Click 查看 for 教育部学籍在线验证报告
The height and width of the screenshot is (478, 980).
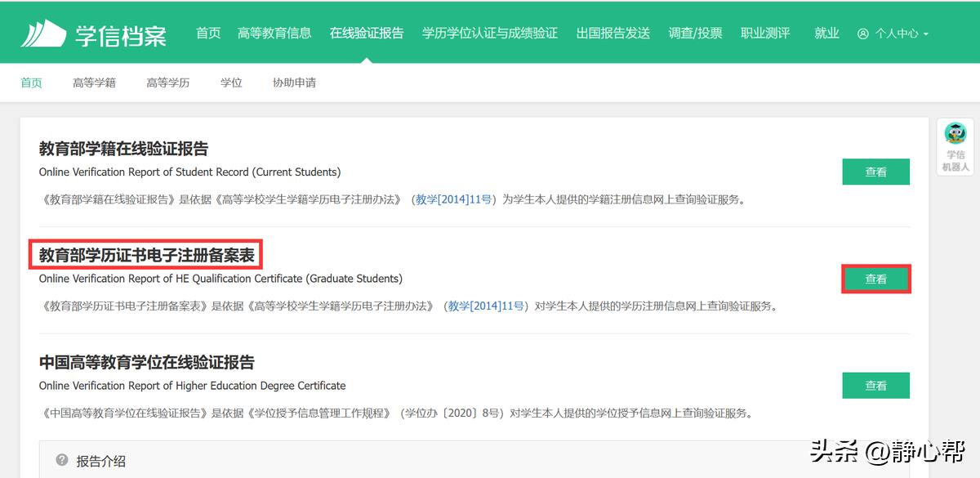pos(876,172)
